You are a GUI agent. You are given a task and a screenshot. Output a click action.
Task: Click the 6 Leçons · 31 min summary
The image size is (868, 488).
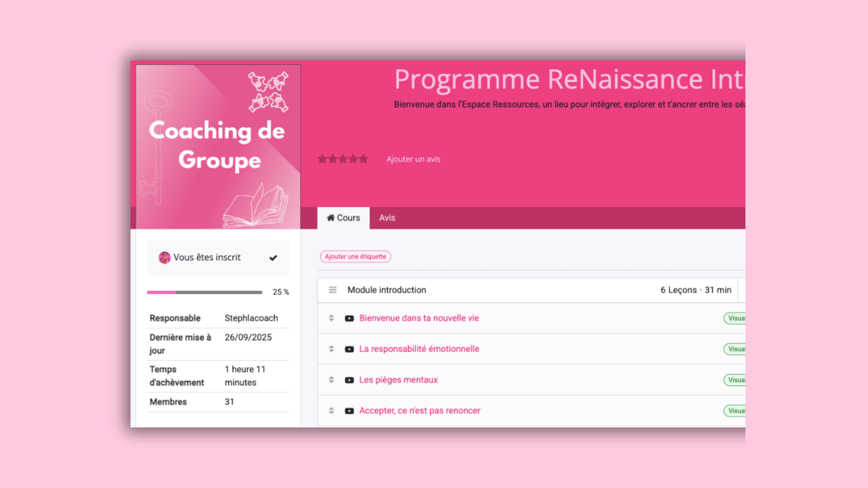(696, 290)
